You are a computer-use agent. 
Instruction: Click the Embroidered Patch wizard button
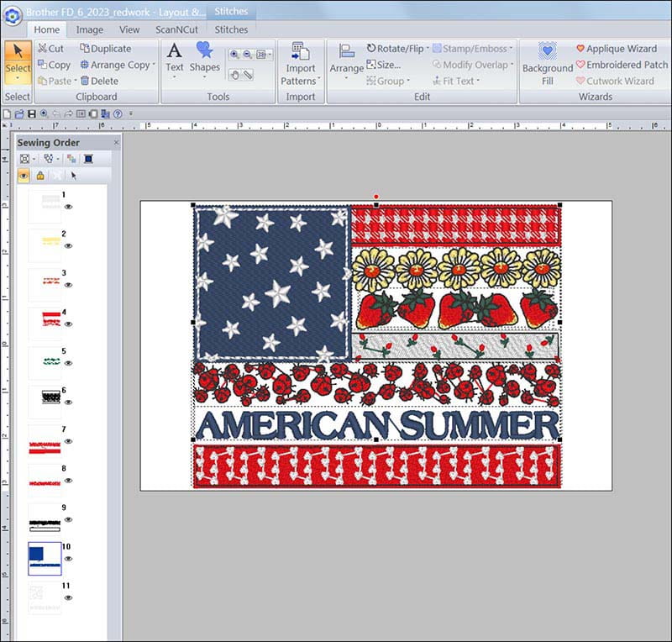pyautogui.click(x=621, y=65)
